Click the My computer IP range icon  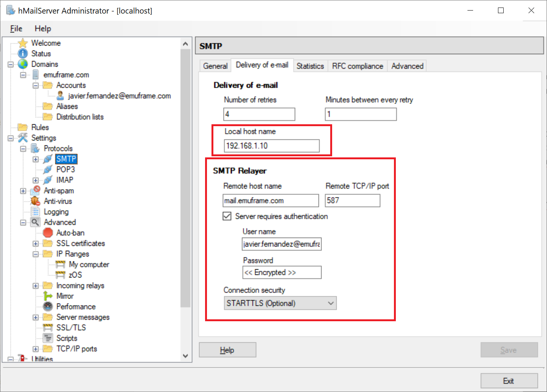pyautogui.click(x=60, y=264)
